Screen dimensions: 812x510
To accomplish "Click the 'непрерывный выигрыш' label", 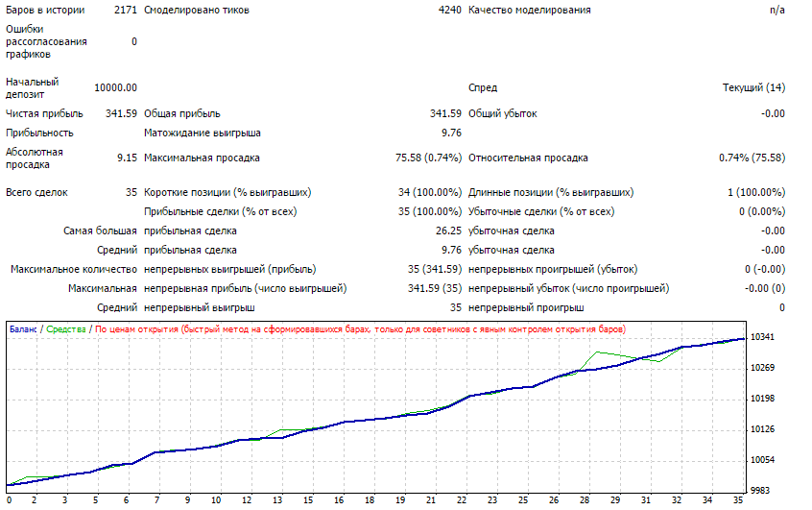I will pyautogui.click(x=199, y=307).
